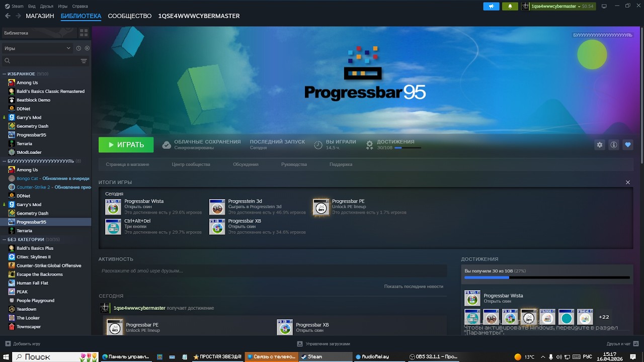
Task: Open the Community tab
Action: 129,16
